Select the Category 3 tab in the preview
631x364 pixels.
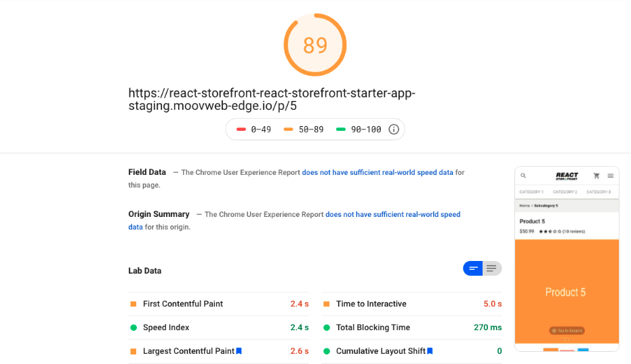(598, 192)
